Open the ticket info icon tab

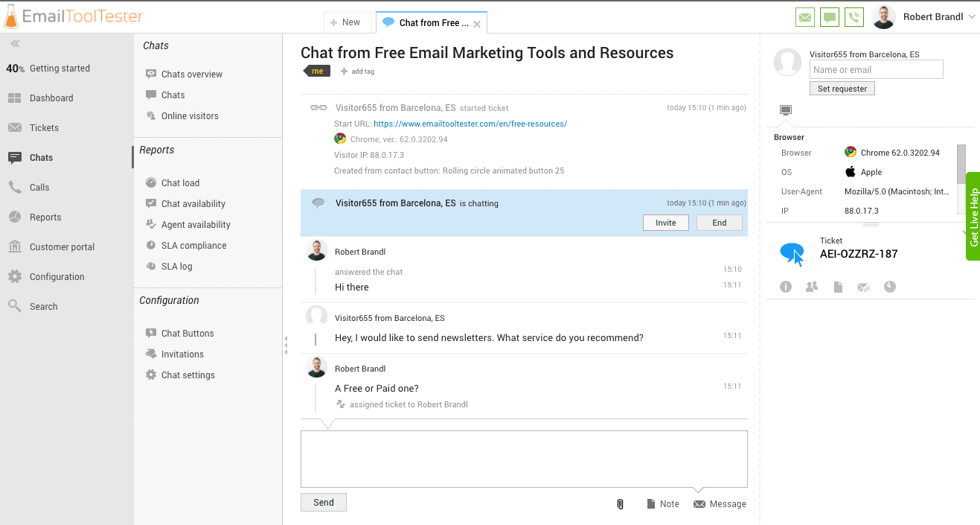click(x=786, y=287)
